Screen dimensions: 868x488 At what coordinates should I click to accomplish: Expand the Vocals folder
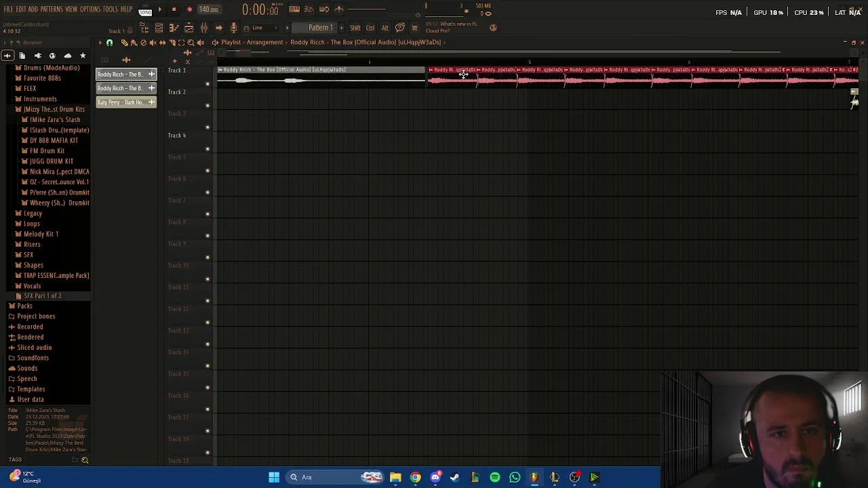pos(32,286)
